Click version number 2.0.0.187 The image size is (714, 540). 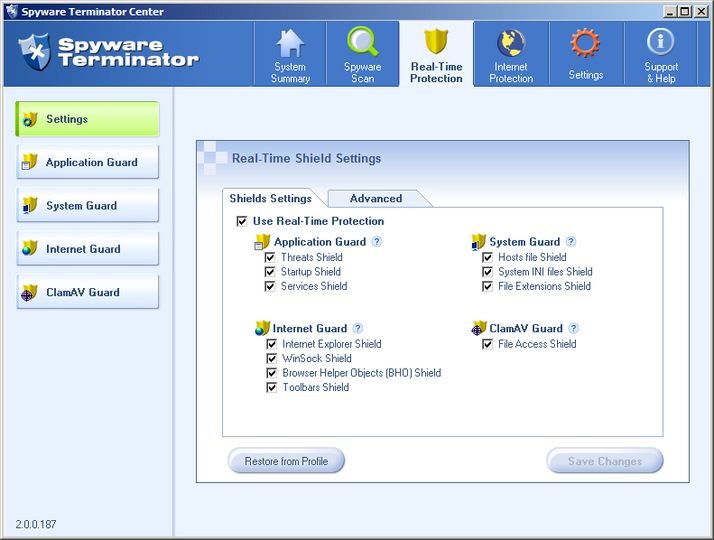[x=36, y=524]
